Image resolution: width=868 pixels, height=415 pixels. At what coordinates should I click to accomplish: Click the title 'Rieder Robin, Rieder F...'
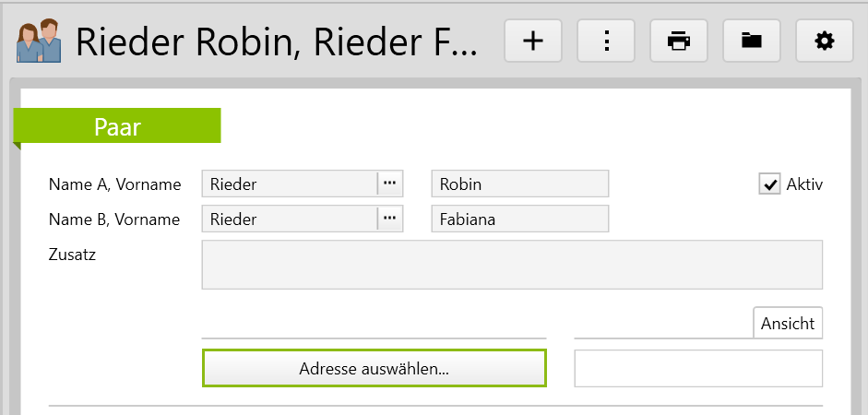pyautogui.click(x=276, y=41)
